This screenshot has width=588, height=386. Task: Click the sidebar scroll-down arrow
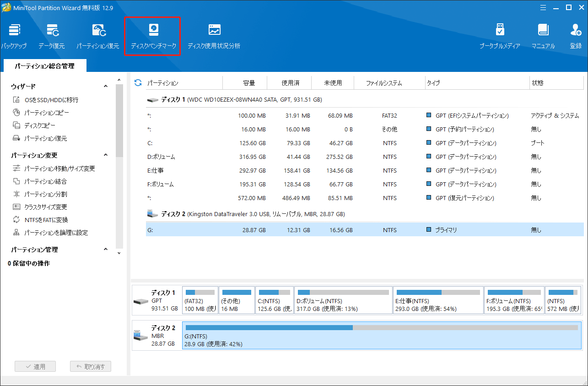tap(119, 253)
